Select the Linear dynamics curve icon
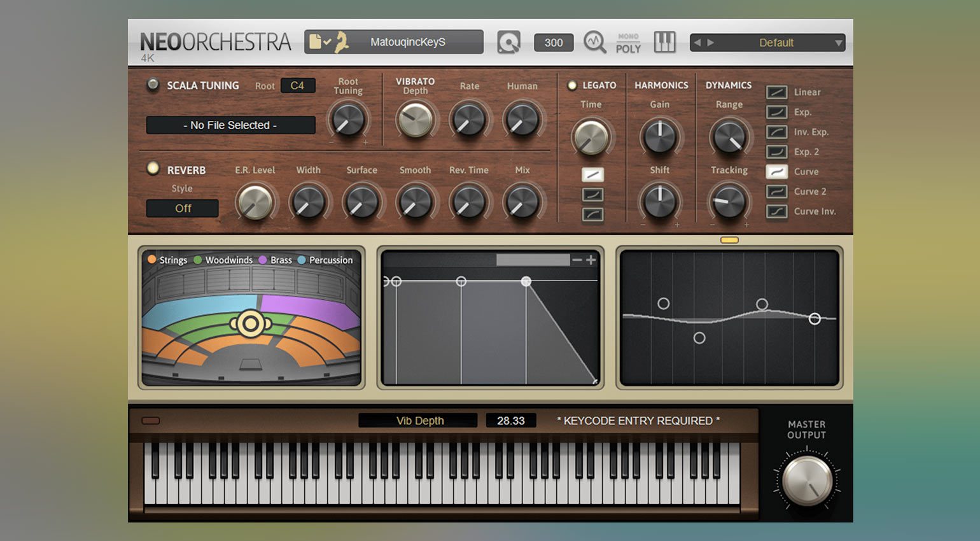This screenshot has height=541, width=980. [776, 92]
